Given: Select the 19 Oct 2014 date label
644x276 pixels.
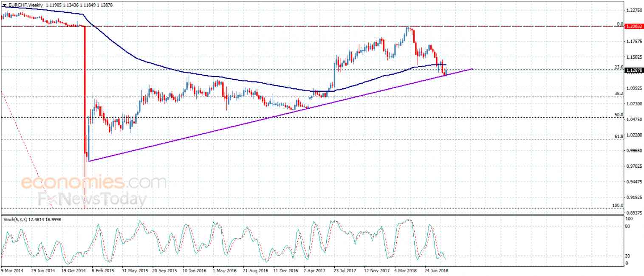Looking at the screenshot, I should [73, 270].
